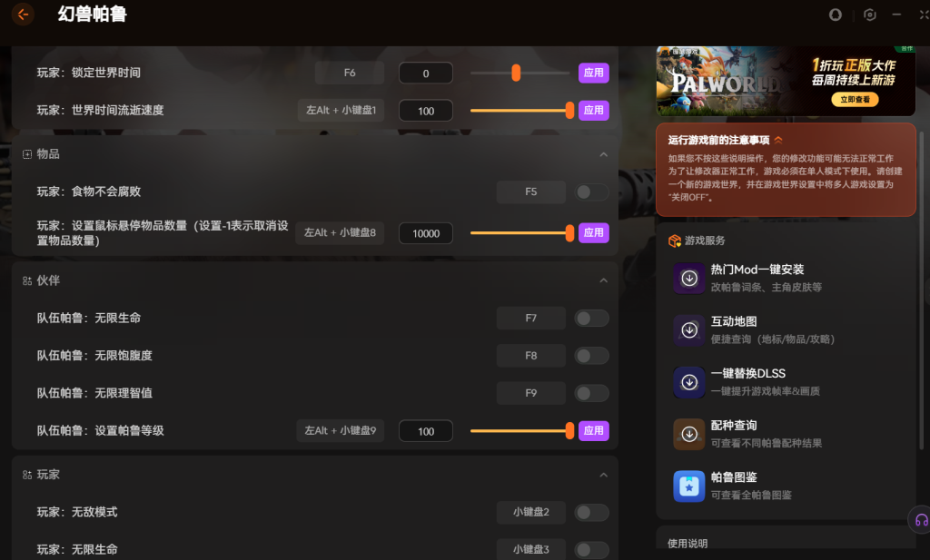Image resolution: width=930 pixels, height=560 pixels.
Task: Open the 帕鲁图鉴 star book icon
Action: (689, 486)
